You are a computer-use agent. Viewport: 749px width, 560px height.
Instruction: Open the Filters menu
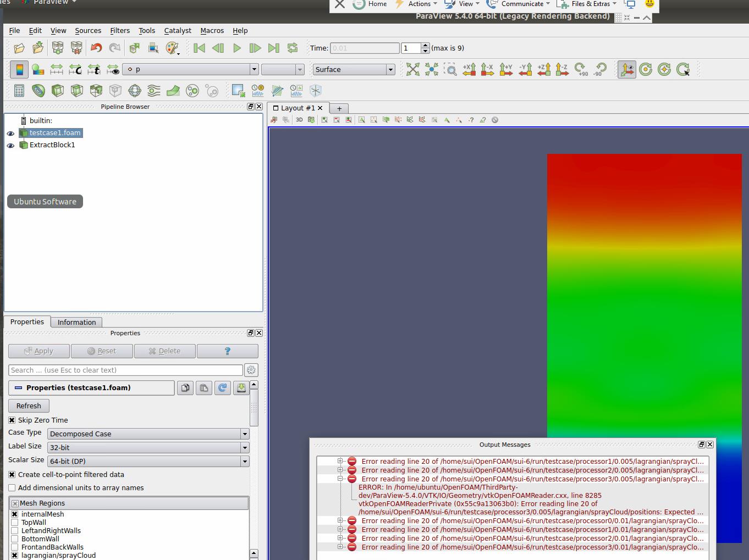pos(119,31)
